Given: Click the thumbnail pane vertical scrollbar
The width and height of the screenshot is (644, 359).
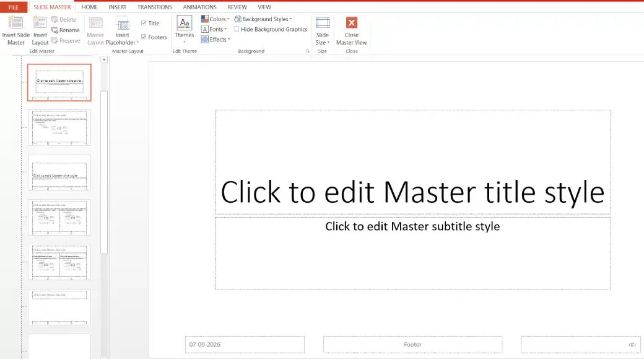Looking at the screenshot, I should click(x=104, y=172).
